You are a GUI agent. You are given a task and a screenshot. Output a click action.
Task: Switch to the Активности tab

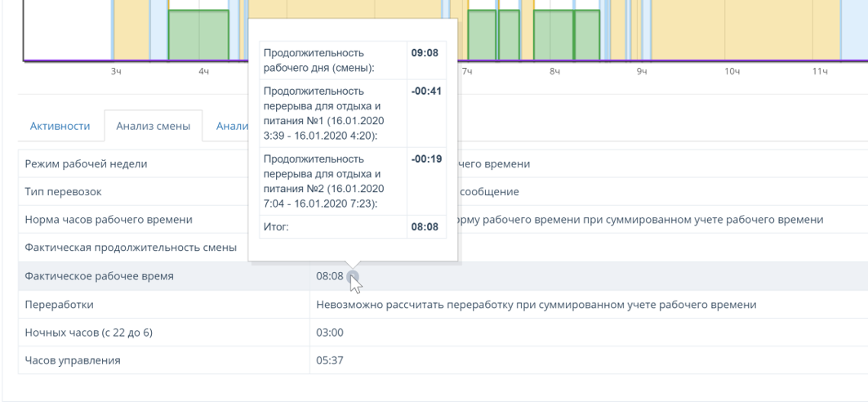coord(60,126)
